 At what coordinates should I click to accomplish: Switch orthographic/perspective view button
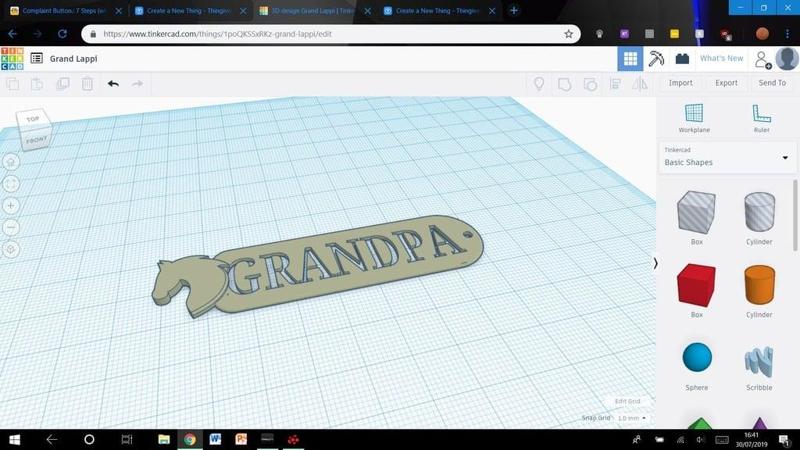click(x=11, y=249)
